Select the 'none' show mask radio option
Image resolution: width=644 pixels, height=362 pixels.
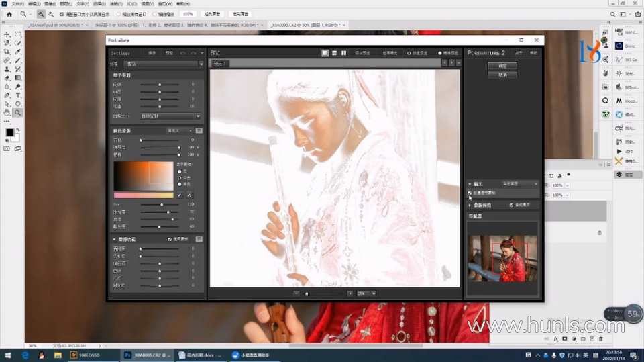coord(180,171)
